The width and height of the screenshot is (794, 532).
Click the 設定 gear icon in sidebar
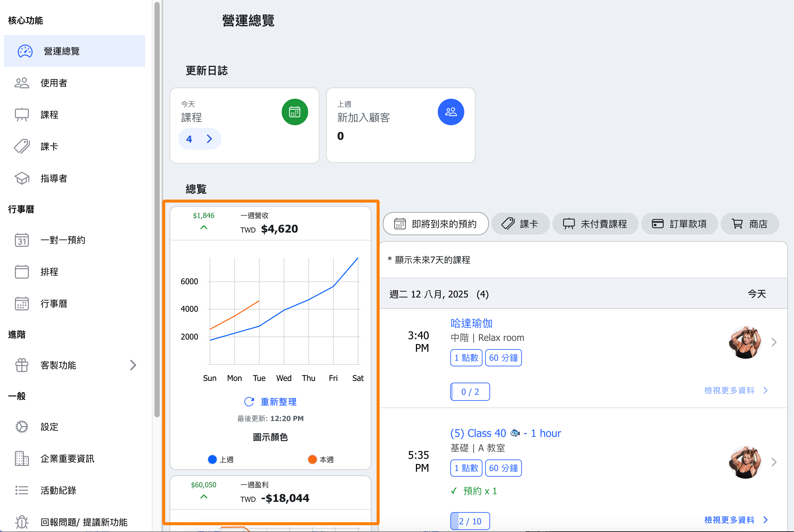tap(22, 427)
